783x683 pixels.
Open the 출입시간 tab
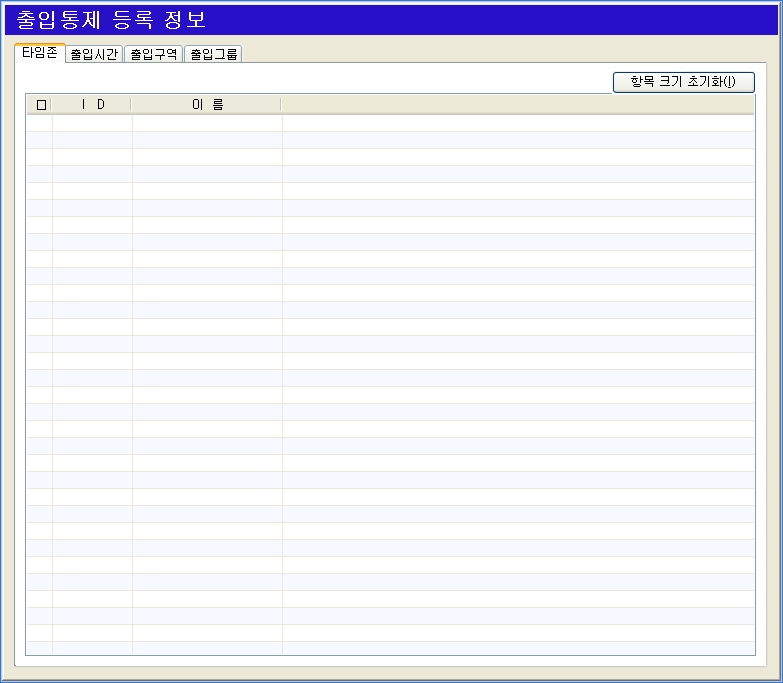pos(94,54)
